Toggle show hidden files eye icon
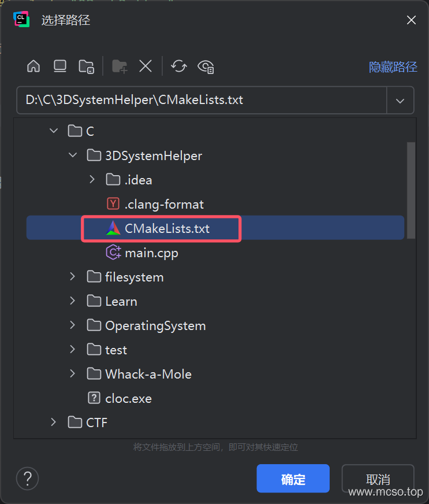This screenshot has width=429, height=504. pyautogui.click(x=206, y=66)
